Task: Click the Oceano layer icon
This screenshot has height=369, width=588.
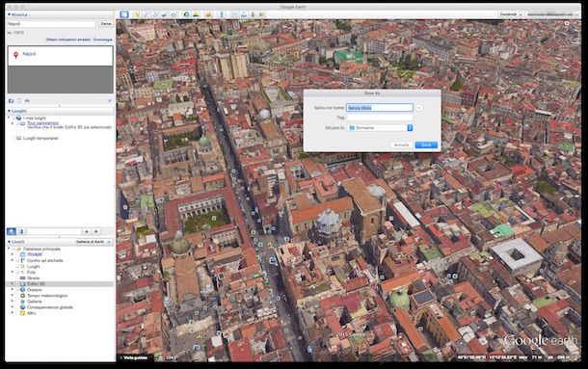Action: coord(22,290)
